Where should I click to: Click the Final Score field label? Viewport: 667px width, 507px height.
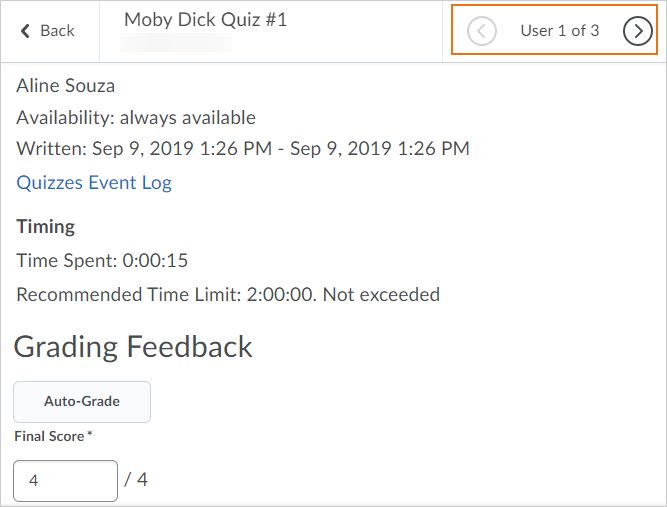click(x=49, y=436)
